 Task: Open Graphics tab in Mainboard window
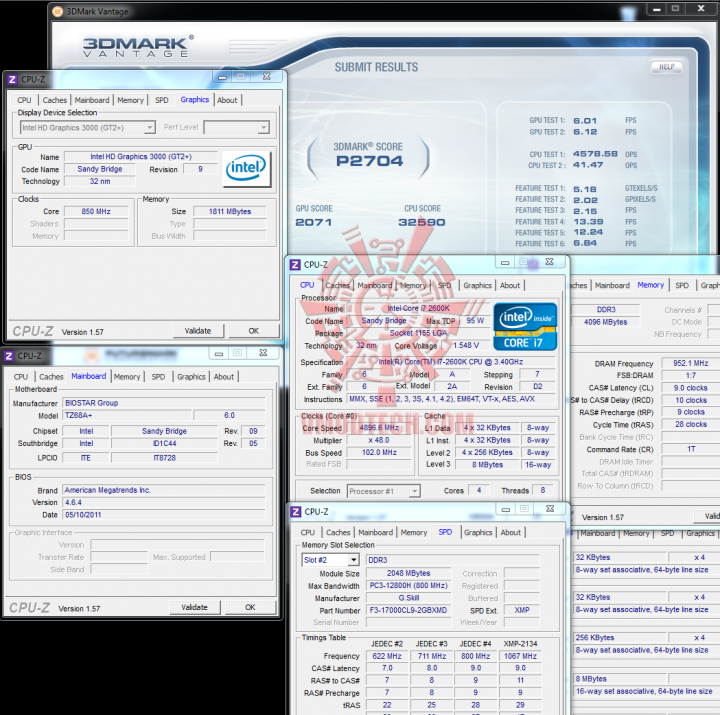(191, 377)
